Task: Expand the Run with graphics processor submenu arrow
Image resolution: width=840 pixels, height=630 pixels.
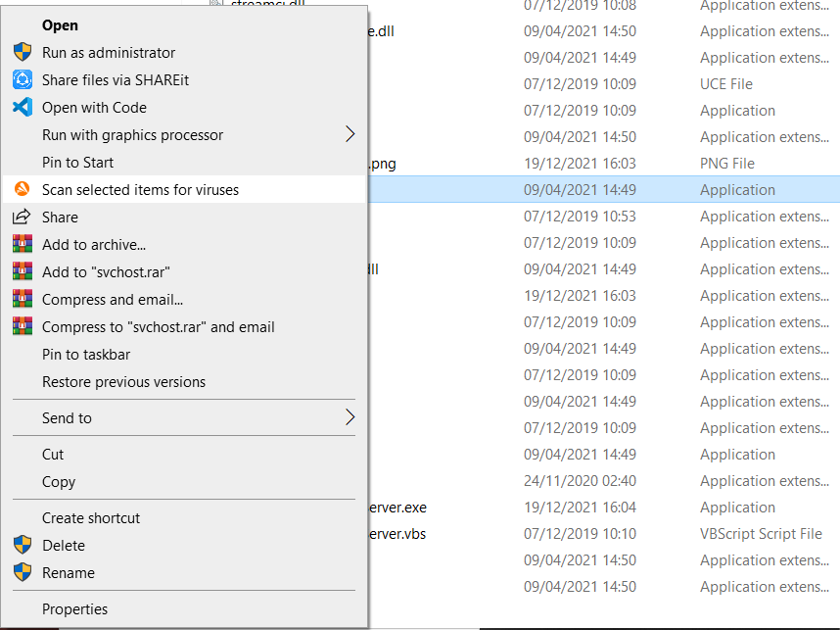Action: (350, 135)
